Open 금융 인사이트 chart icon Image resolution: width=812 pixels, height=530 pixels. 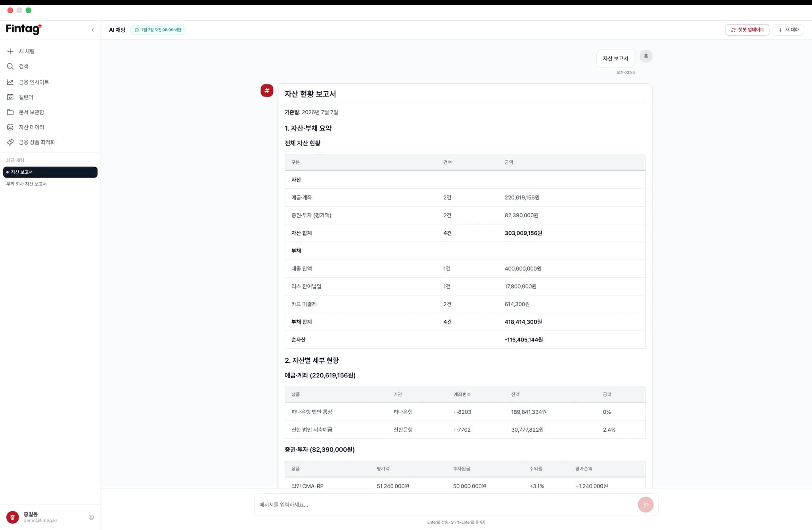(x=10, y=82)
